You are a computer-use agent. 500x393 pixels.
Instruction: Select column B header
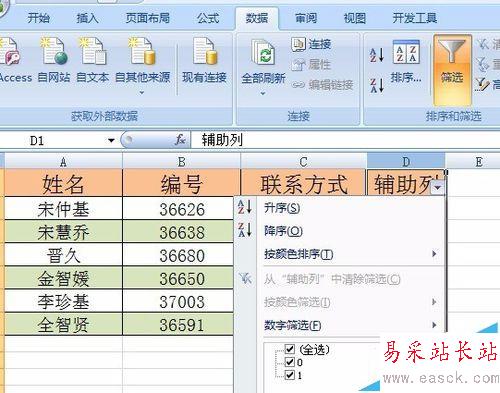tap(182, 162)
